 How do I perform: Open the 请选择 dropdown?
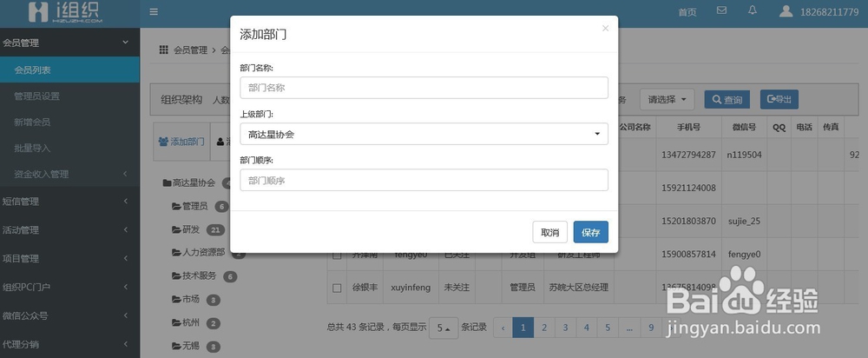tap(667, 100)
